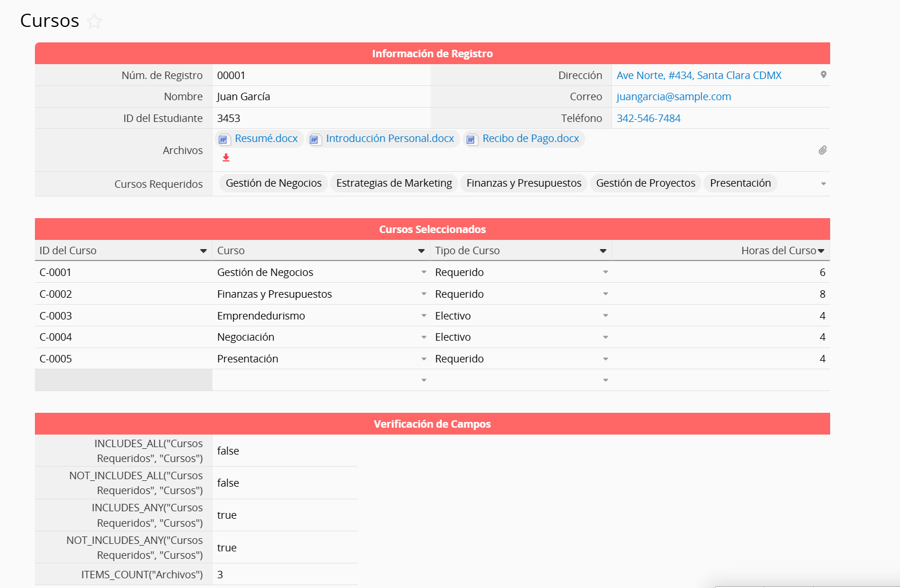This screenshot has width=900, height=588.
Task: Open course dropdown for Gestión de Negocios row
Action: [x=424, y=273]
